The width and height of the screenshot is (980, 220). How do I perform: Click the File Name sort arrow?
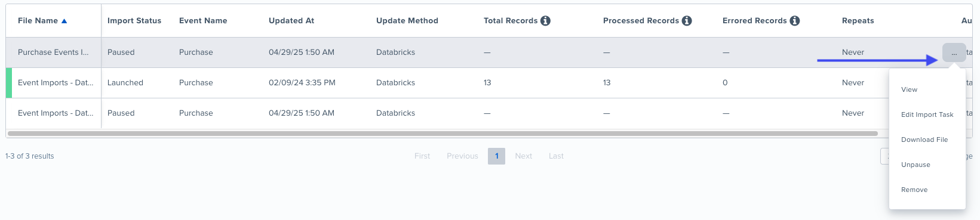click(64, 21)
